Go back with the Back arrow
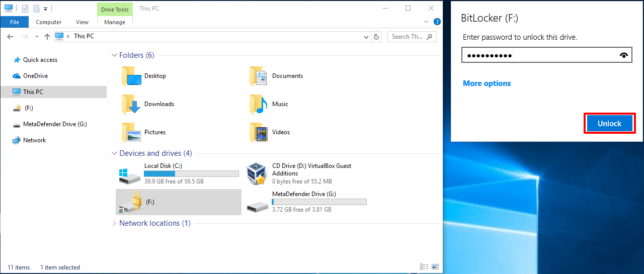The image size is (644, 274). point(11,37)
